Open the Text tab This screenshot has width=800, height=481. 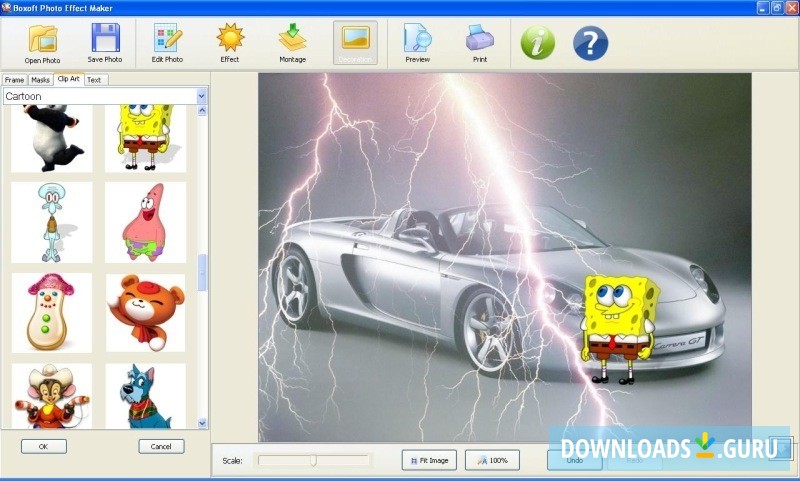94,80
